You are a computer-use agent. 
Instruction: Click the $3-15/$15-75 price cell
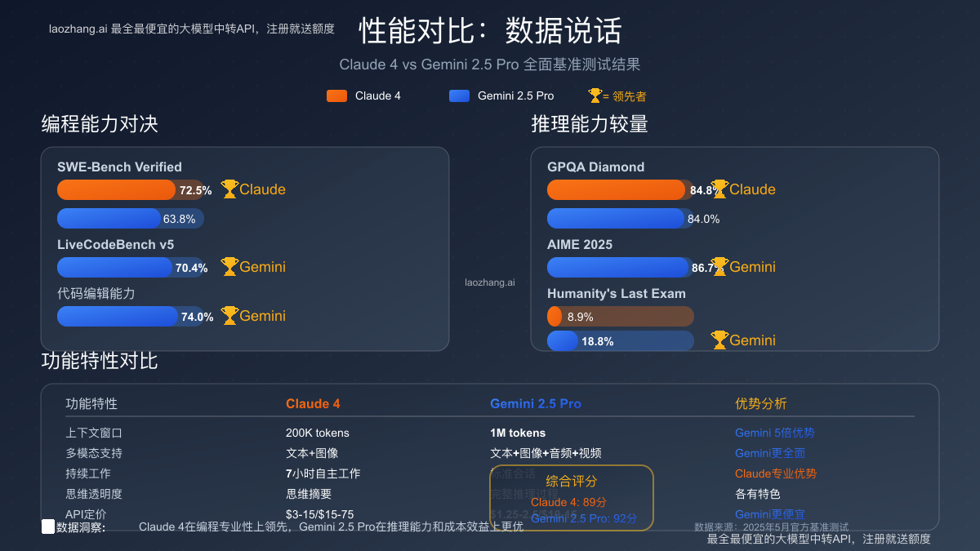[x=320, y=514]
